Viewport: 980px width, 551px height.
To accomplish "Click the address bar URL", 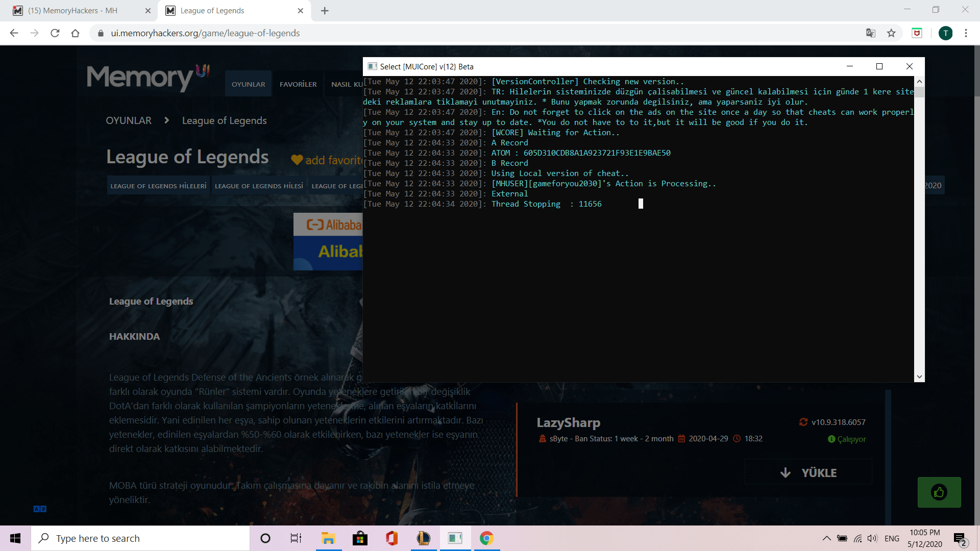I will [x=205, y=33].
